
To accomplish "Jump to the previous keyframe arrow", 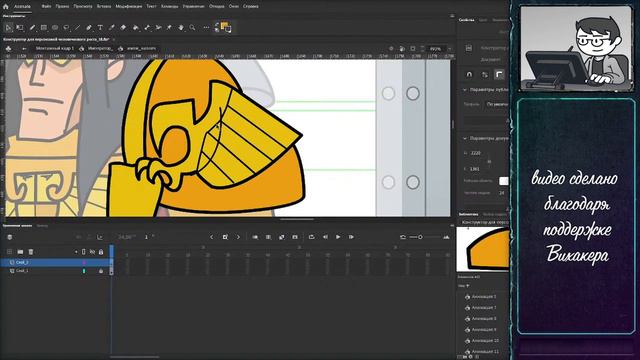I will (x=211, y=237).
